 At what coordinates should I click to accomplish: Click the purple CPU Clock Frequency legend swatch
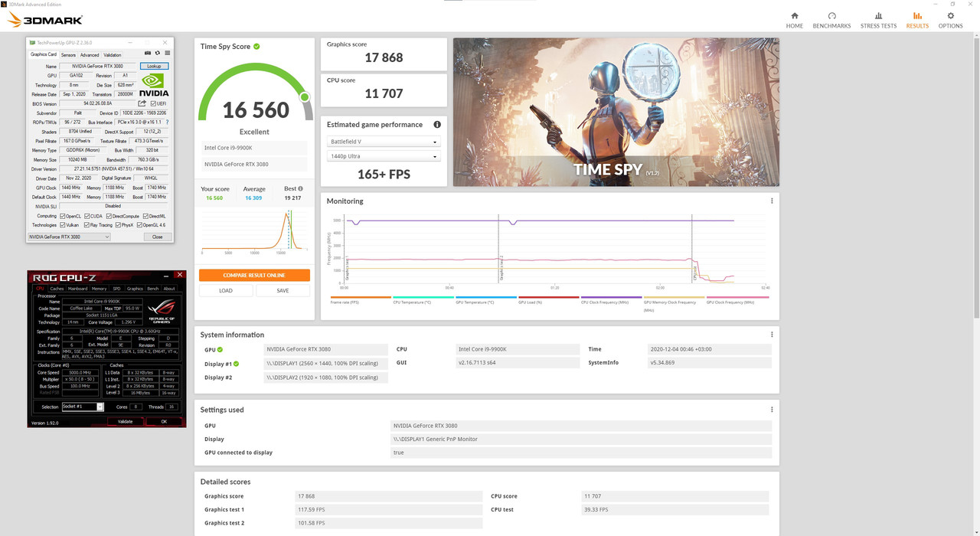click(x=611, y=297)
